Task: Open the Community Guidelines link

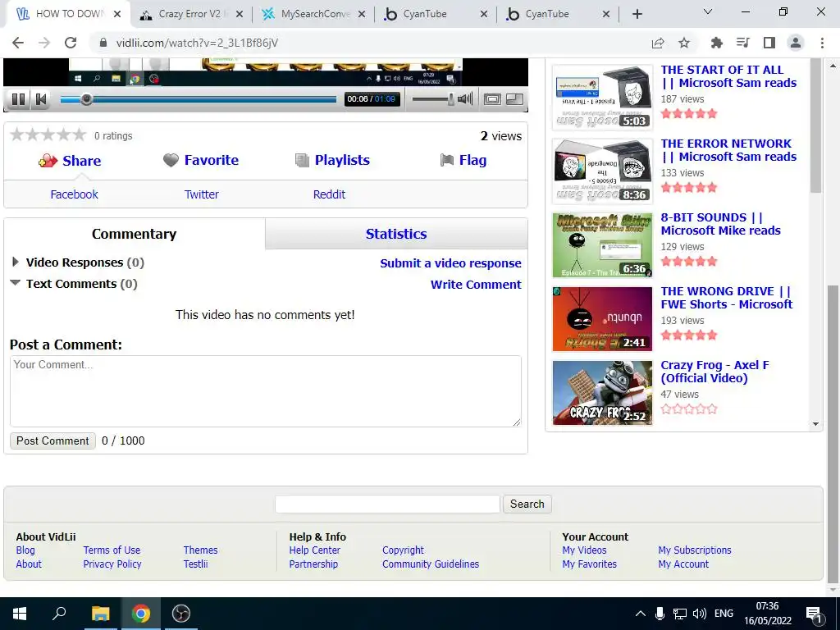Action: [x=431, y=564]
